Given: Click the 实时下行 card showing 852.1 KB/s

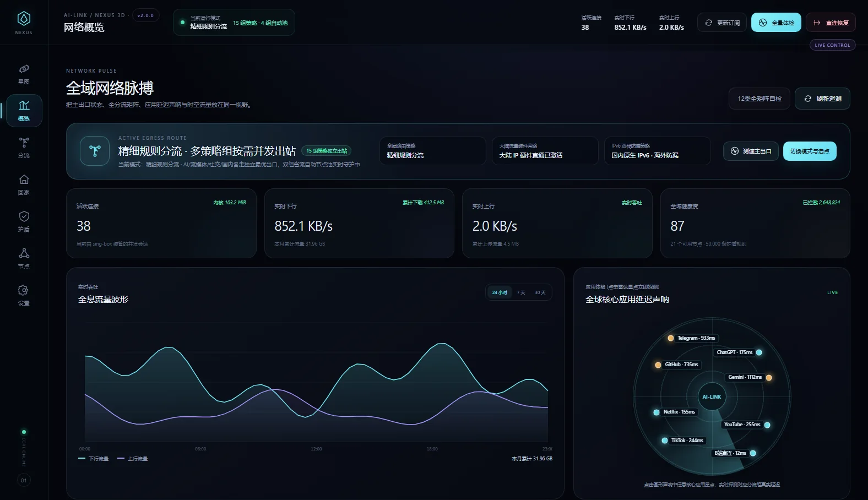Looking at the screenshot, I should (x=359, y=223).
